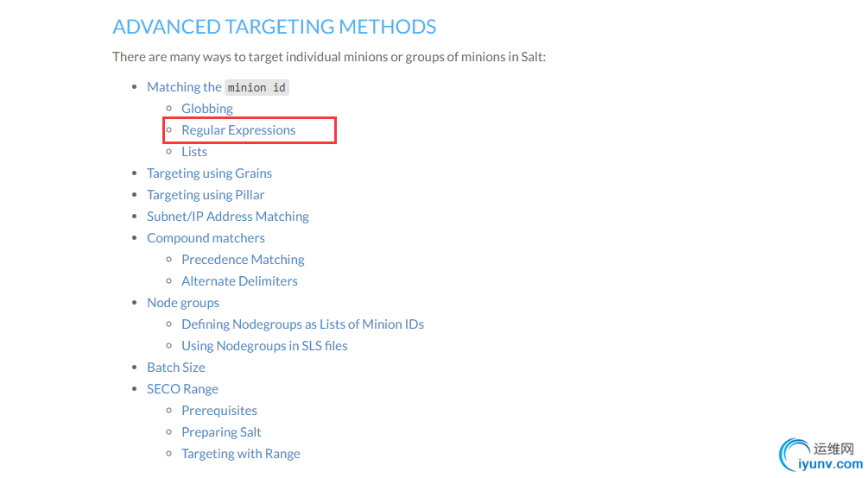Go to the Prerequisites section
The image size is (868, 478).
pyautogui.click(x=219, y=411)
